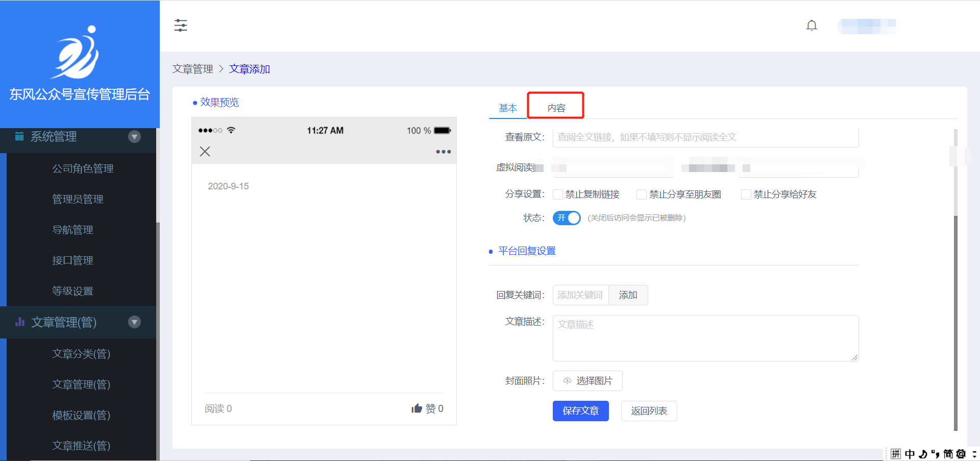Toggle the IME 中 language indicator
This screenshot has width=980, height=461.
click(910, 454)
